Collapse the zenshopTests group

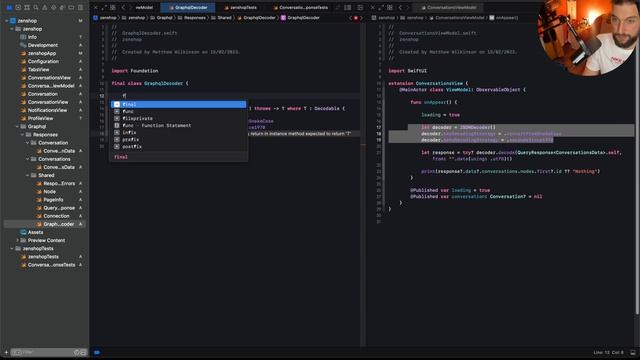click(12, 249)
